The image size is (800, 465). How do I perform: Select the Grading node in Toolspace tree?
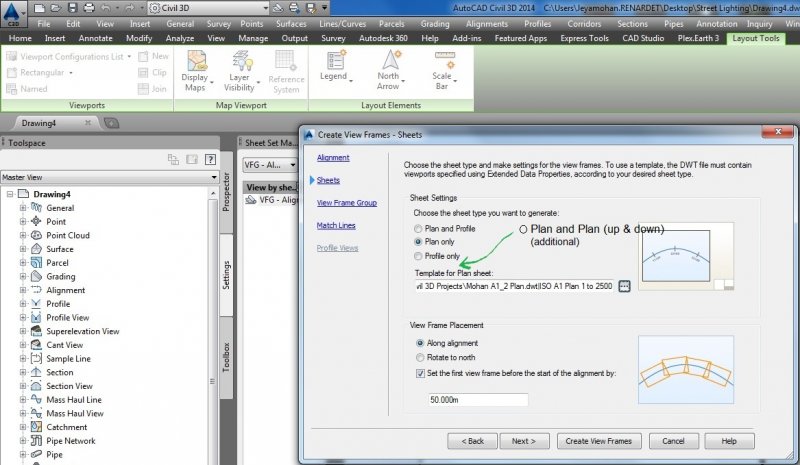coord(61,277)
